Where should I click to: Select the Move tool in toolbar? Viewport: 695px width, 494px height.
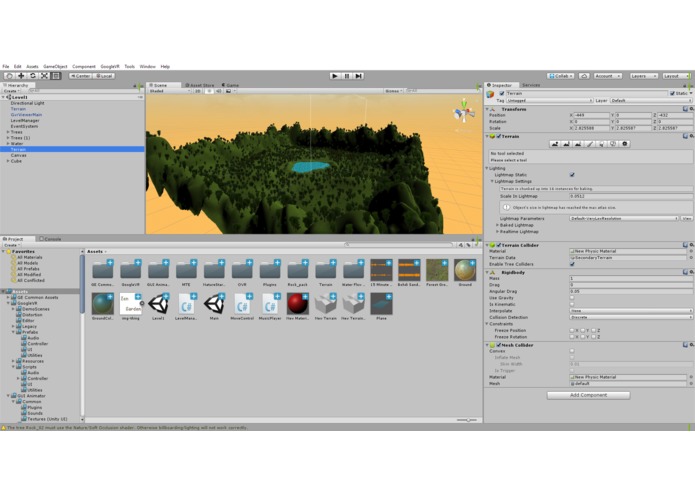[x=21, y=76]
